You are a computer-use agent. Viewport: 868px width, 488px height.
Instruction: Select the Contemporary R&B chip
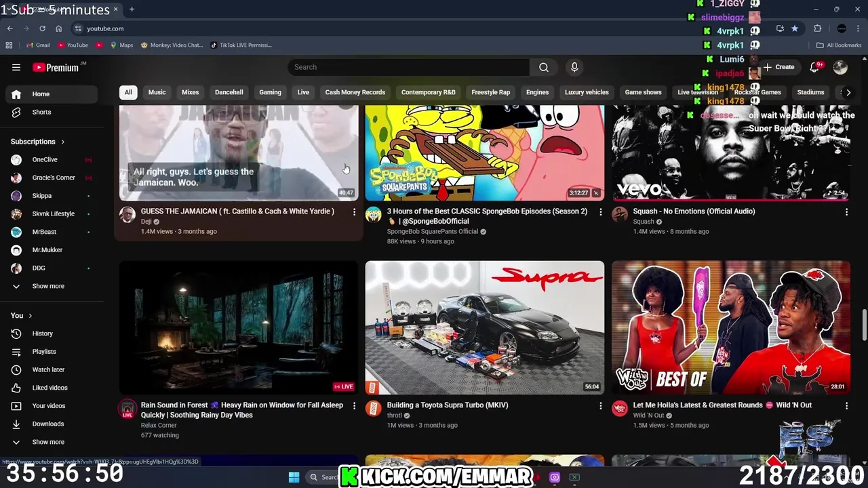pos(429,92)
